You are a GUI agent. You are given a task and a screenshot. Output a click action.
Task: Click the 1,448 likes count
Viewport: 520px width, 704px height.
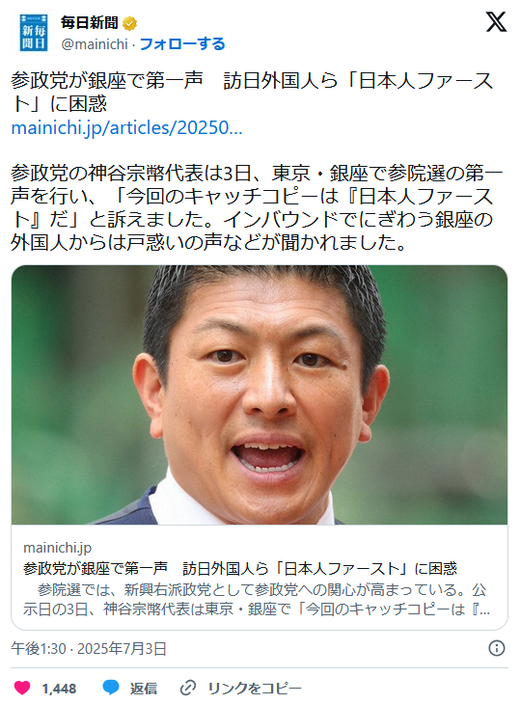(59, 688)
